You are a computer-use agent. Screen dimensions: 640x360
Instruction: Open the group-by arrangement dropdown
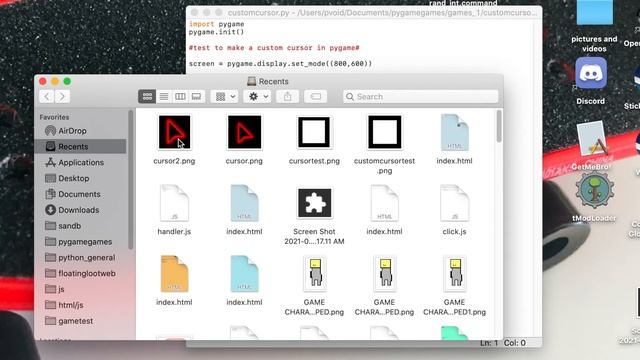pos(225,97)
